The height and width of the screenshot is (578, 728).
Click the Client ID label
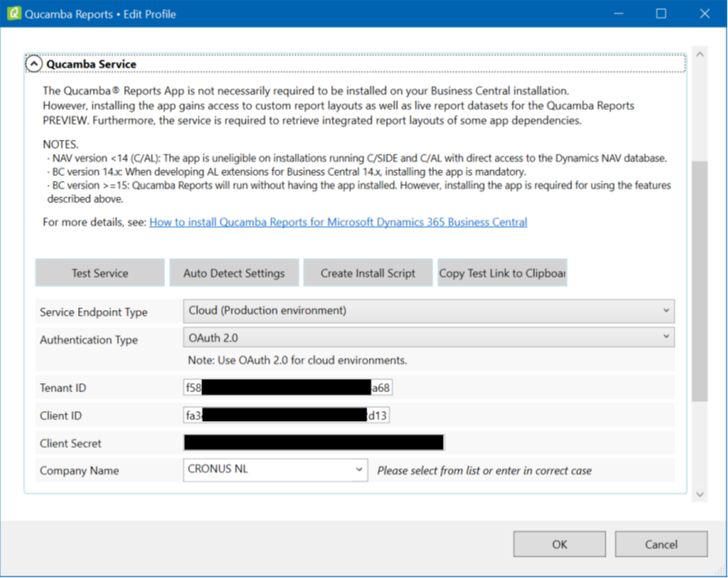[x=61, y=416]
